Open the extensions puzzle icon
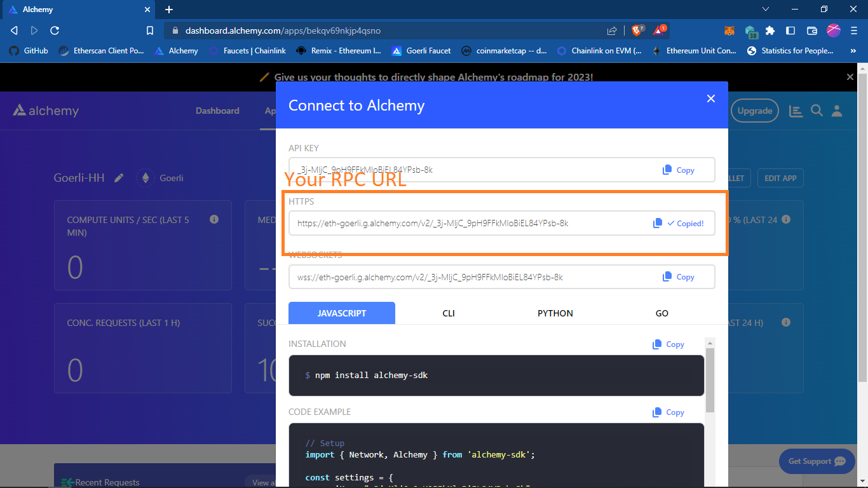The image size is (868, 488). 770,30
